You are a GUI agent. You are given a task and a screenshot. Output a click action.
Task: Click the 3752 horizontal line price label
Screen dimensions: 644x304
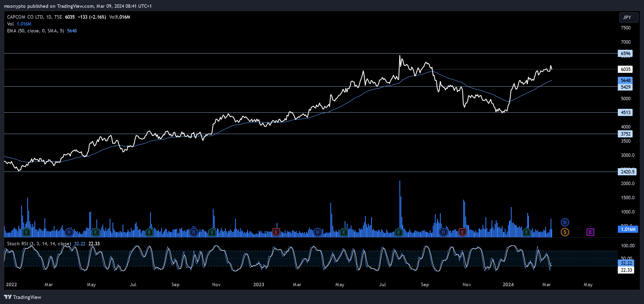pyautogui.click(x=625, y=134)
